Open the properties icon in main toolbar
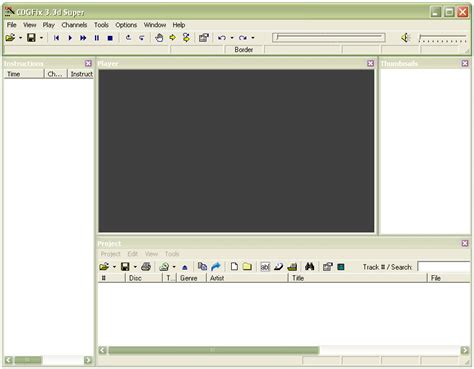The height and width of the screenshot is (369, 474). click(204, 38)
